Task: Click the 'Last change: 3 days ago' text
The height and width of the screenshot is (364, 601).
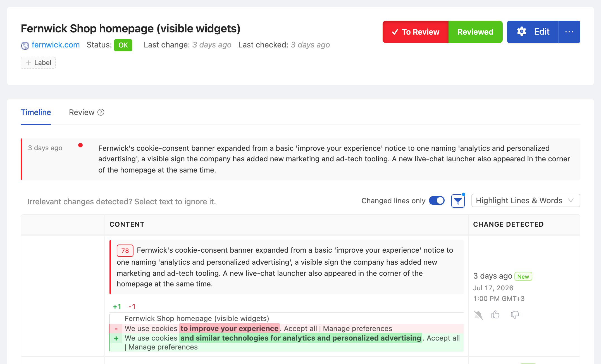Action: pyautogui.click(x=187, y=45)
